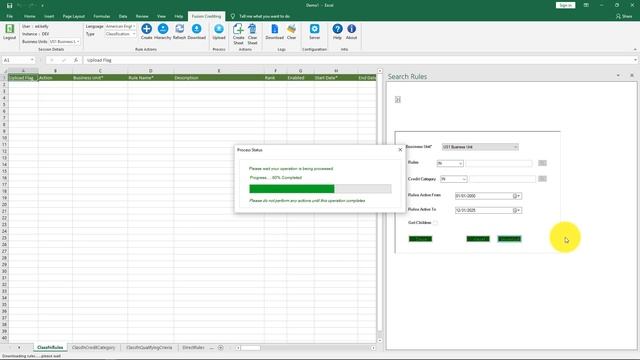Viewport: 640px width, 360px height.
Task: Click the lookup button beside the Rules field
Action: (542, 163)
